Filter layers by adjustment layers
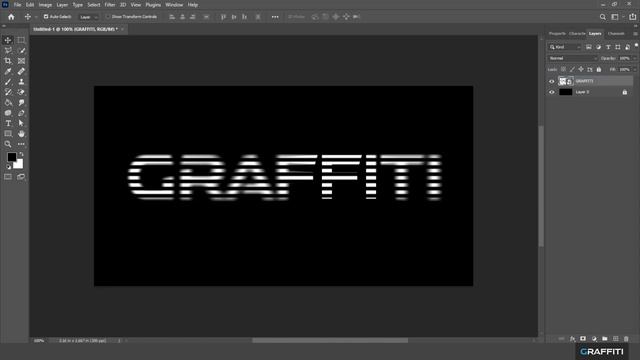Image resolution: width=640 pixels, height=360 pixels. pos(598,47)
